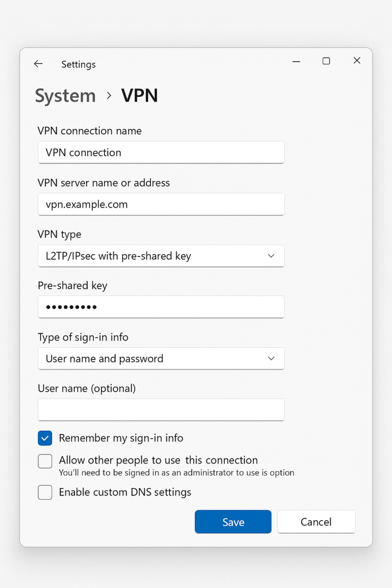The image size is (392, 588).
Task: Click the VPN type dropdown chevron
Action: pos(271,256)
